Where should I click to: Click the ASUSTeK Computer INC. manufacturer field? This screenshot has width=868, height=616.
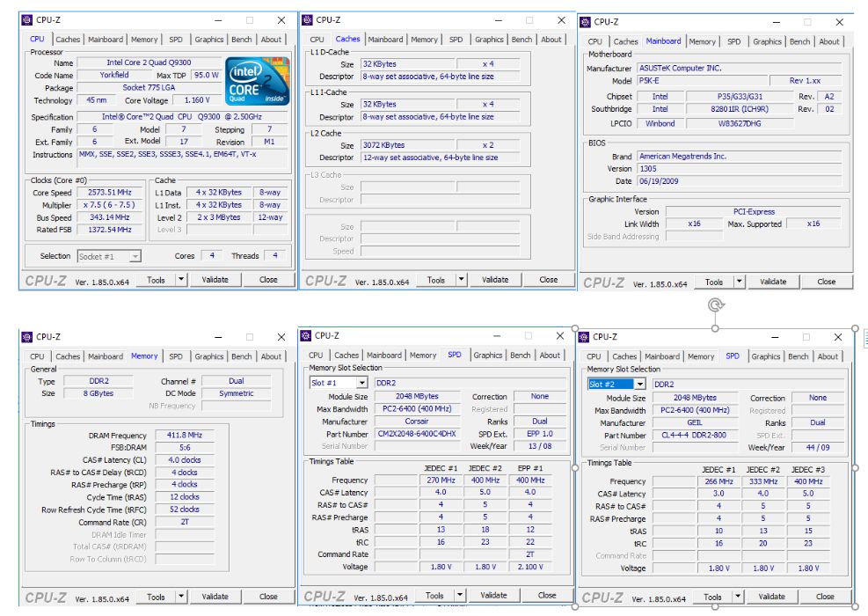[x=740, y=68]
